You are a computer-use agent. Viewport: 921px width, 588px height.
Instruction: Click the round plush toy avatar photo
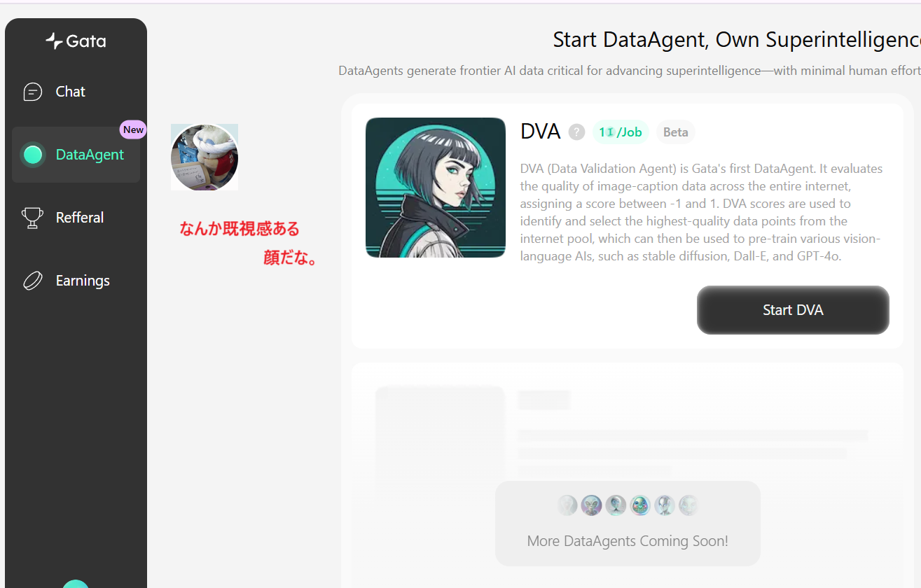coord(205,157)
